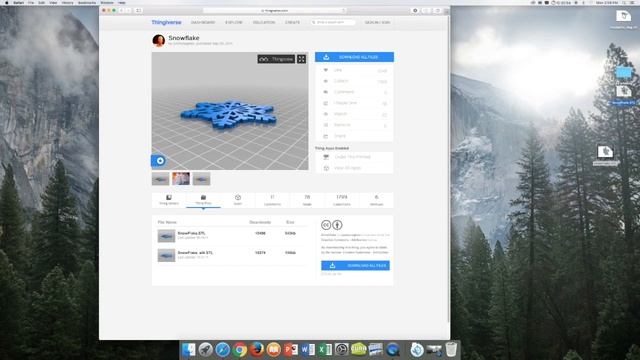Click the Thingiverse search field

[x=333, y=22]
